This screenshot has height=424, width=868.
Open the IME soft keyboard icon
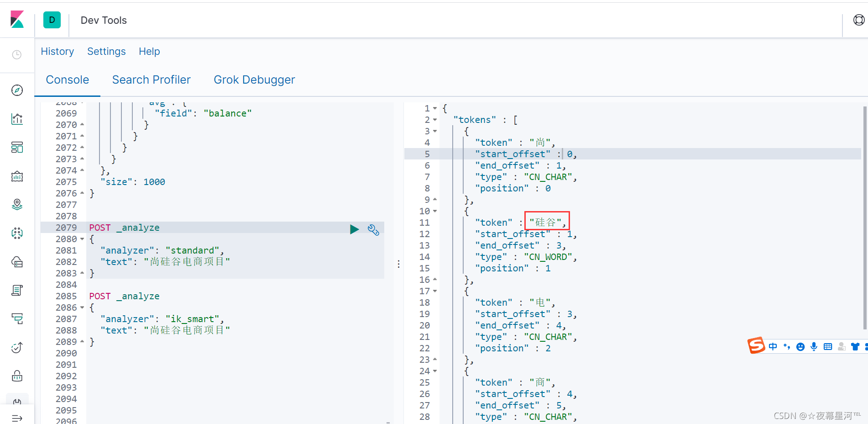click(828, 347)
